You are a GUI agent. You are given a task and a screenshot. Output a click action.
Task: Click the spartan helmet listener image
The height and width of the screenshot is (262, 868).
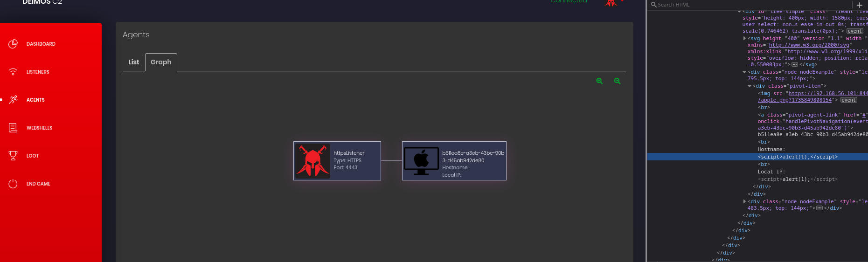(x=313, y=161)
